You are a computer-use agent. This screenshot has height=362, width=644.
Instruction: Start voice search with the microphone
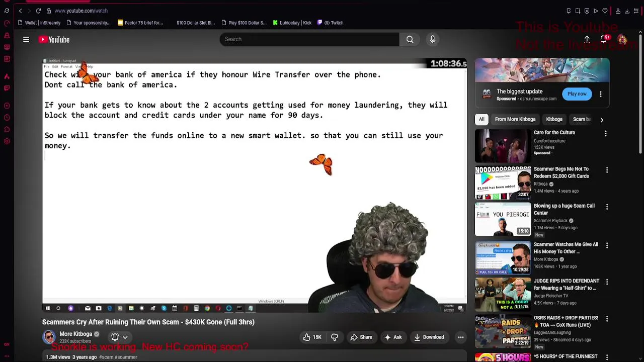pos(433,39)
